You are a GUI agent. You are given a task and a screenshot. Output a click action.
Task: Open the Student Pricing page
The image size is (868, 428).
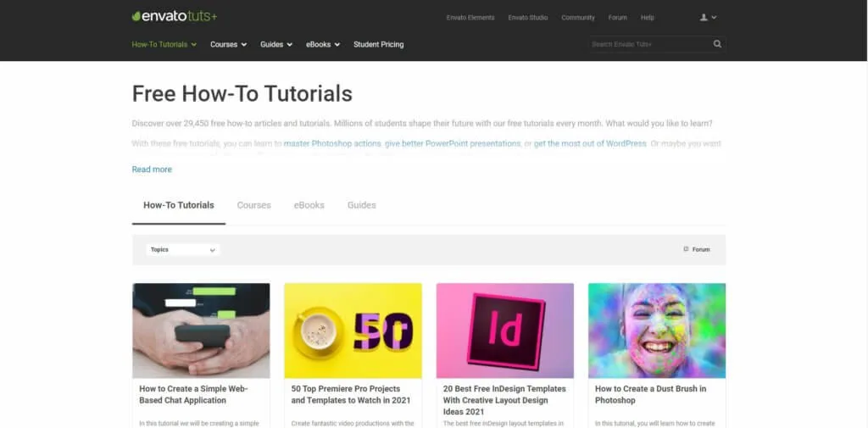pyautogui.click(x=379, y=44)
